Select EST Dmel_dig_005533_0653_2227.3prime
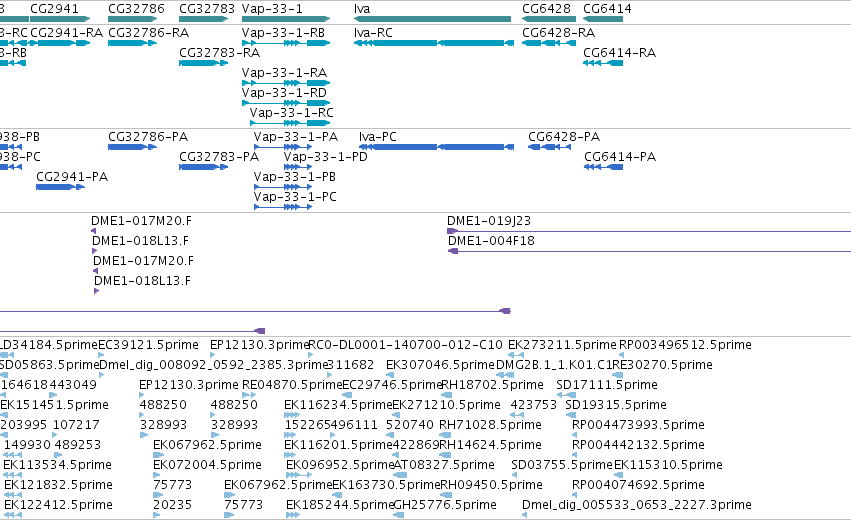Viewport: 851px width, 520px height. tap(524, 515)
